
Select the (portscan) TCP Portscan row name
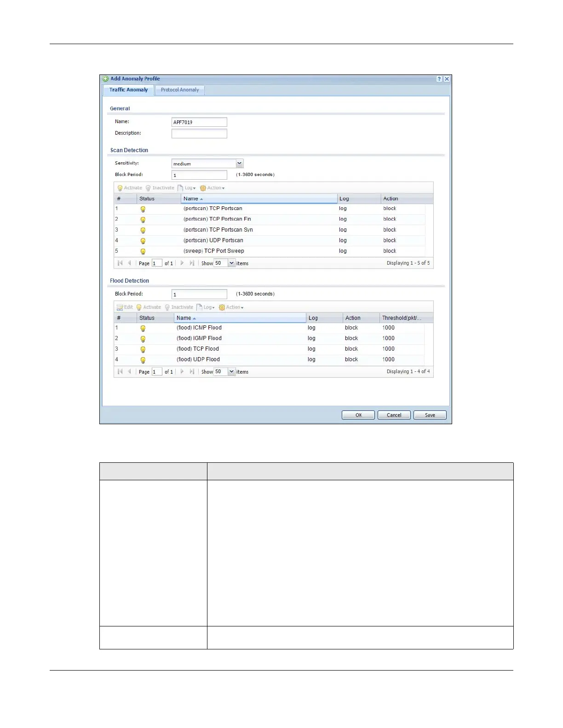tap(213, 209)
